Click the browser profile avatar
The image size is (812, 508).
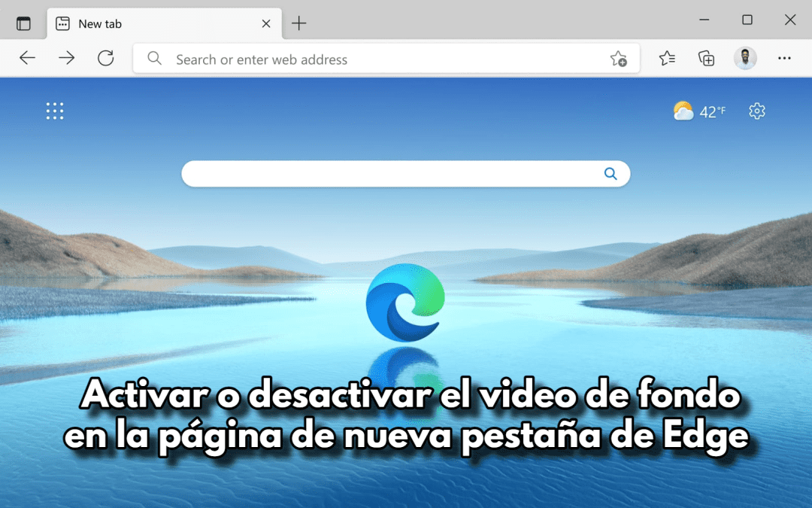745,58
